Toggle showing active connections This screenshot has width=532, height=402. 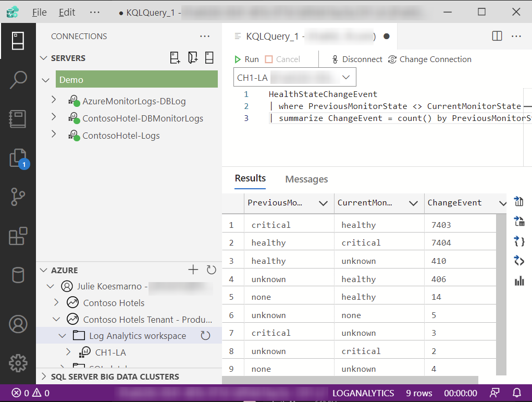tap(209, 58)
